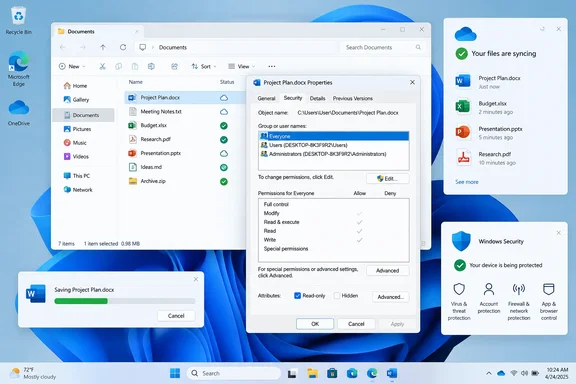Open Virus & threat protection

pos(459,301)
